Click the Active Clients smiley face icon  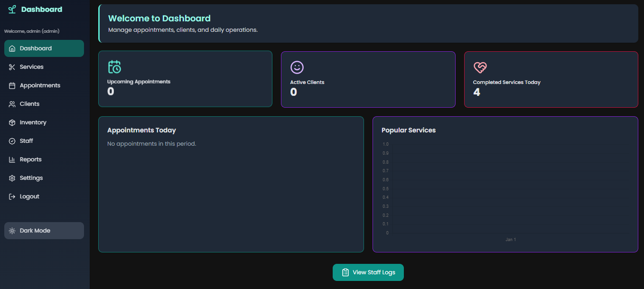[297, 67]
